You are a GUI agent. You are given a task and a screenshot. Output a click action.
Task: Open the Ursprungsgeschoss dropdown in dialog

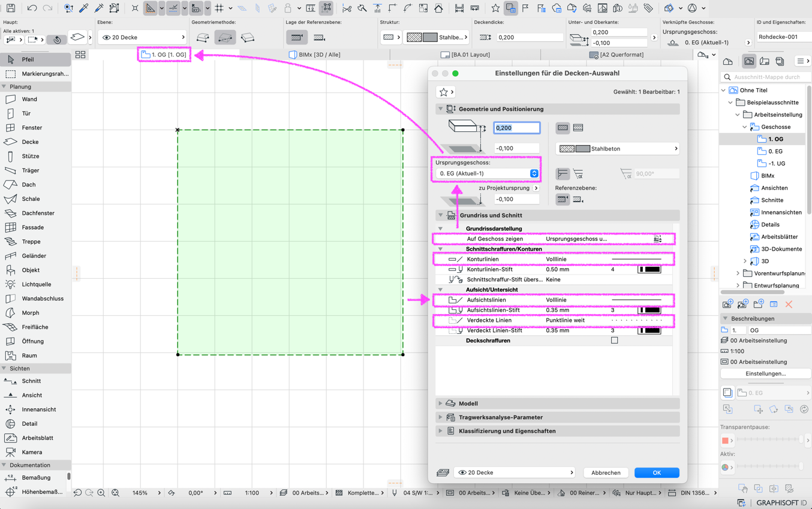(x=488, y=173)
